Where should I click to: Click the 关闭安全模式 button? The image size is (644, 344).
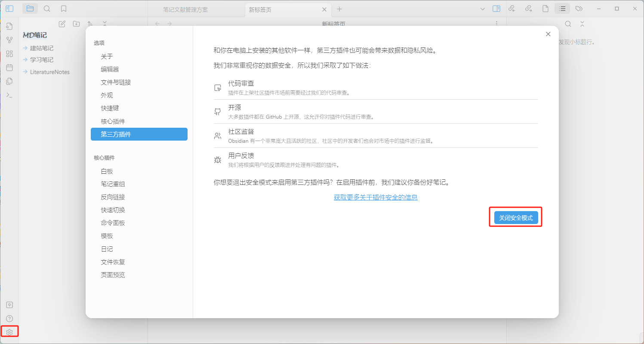click(516, 218)
